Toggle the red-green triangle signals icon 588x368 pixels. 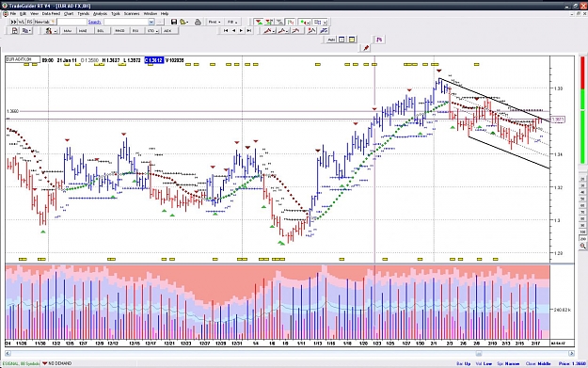tap(259, 22)
